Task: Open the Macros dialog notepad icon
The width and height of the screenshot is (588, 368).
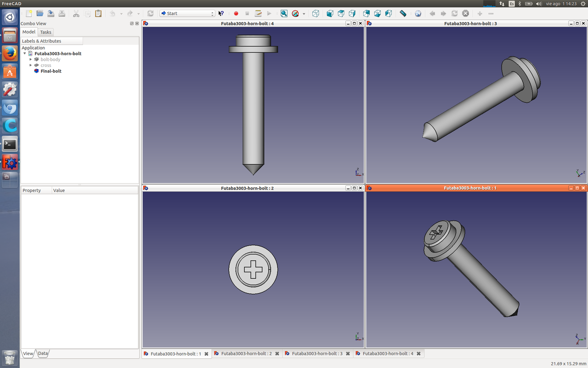Action: [x=258, y=14]
